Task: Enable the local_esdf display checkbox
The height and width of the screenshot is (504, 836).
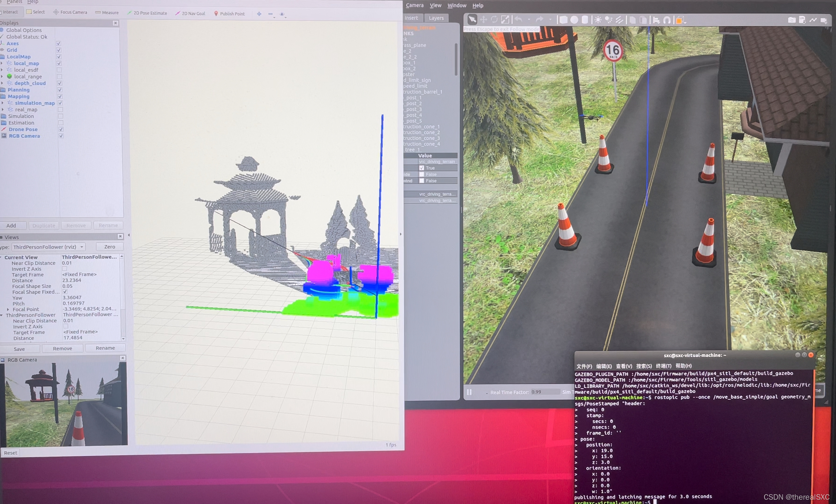Action: (x=59, y=70)
